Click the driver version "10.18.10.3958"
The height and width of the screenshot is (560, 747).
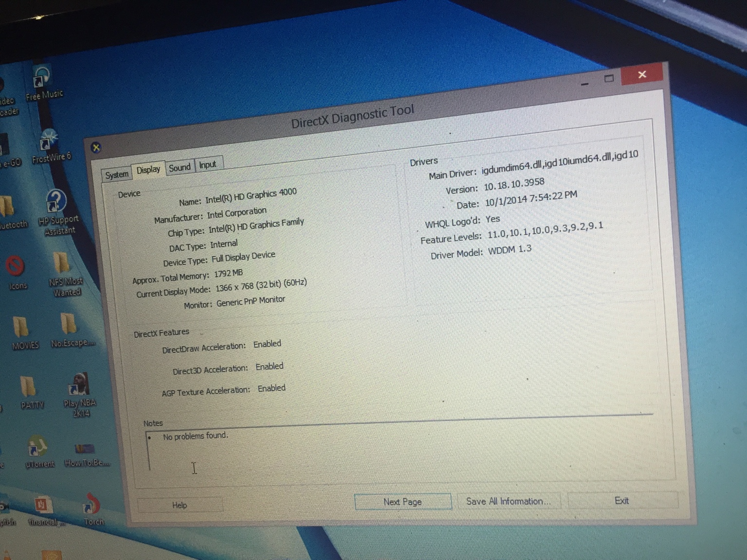click(x=514, y=184)
